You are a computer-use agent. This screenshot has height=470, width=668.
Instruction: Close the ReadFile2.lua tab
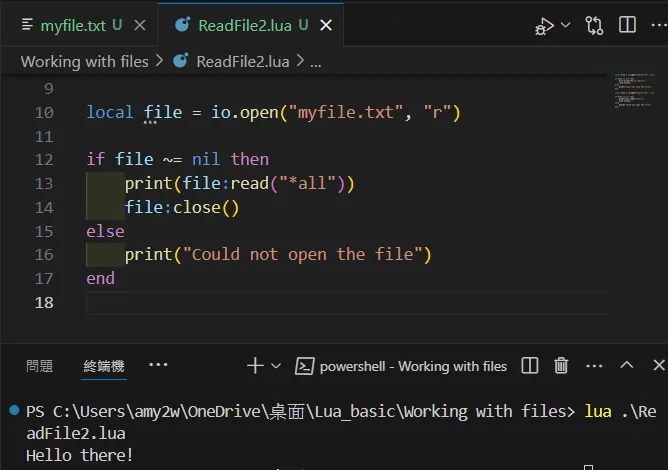[326, 26]
